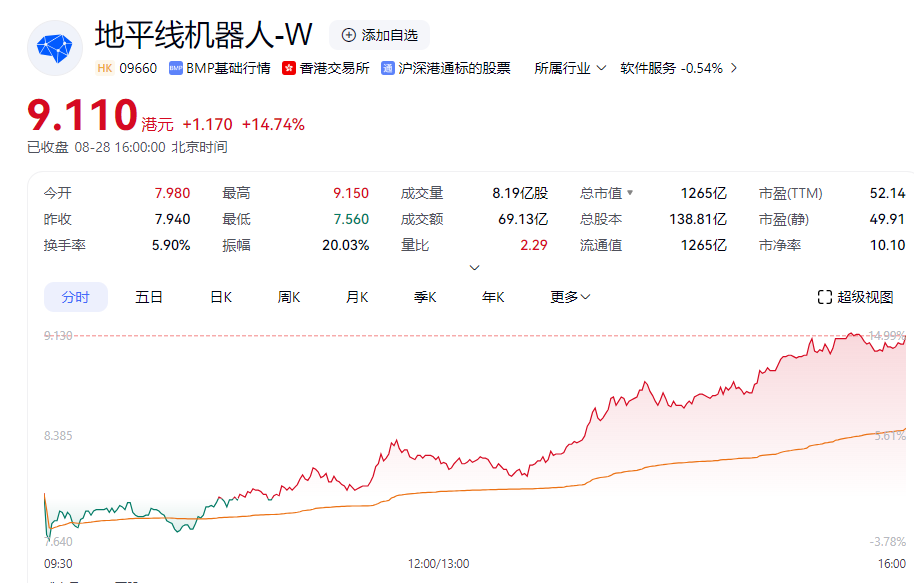Click the 12:00/13:00 time axis label

coord(438,564)
